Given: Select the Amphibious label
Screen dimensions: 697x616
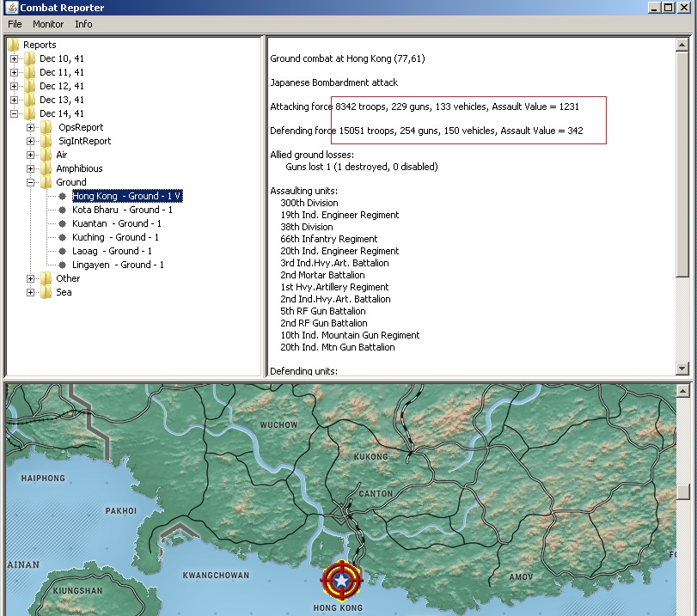Looking at the screenshot, I should tap(79, 169).
